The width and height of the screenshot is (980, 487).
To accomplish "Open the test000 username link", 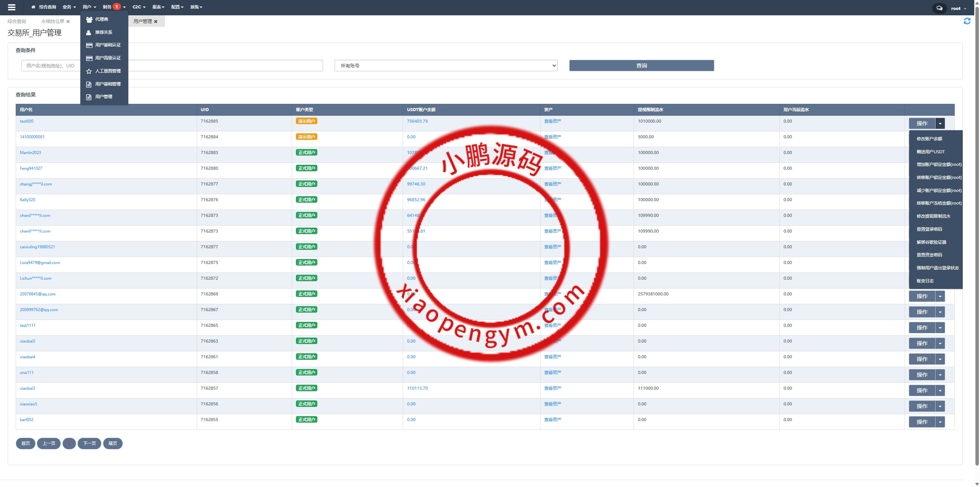I will pos(27,121).
